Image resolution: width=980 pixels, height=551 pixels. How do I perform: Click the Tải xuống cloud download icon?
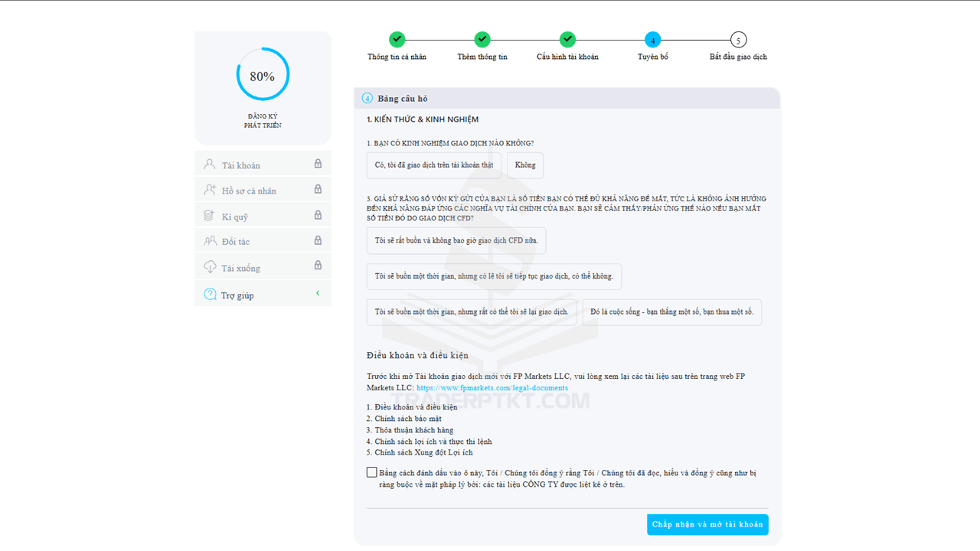pyautogui.click(x=210, y=267)
